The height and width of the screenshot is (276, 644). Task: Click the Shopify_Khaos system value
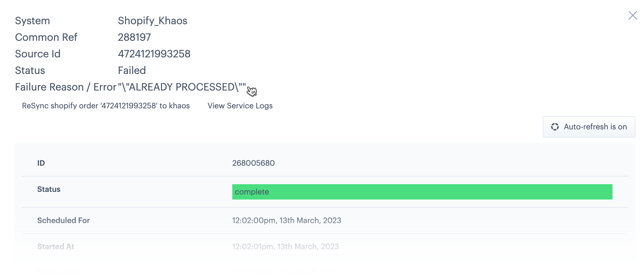click(152, 21)
